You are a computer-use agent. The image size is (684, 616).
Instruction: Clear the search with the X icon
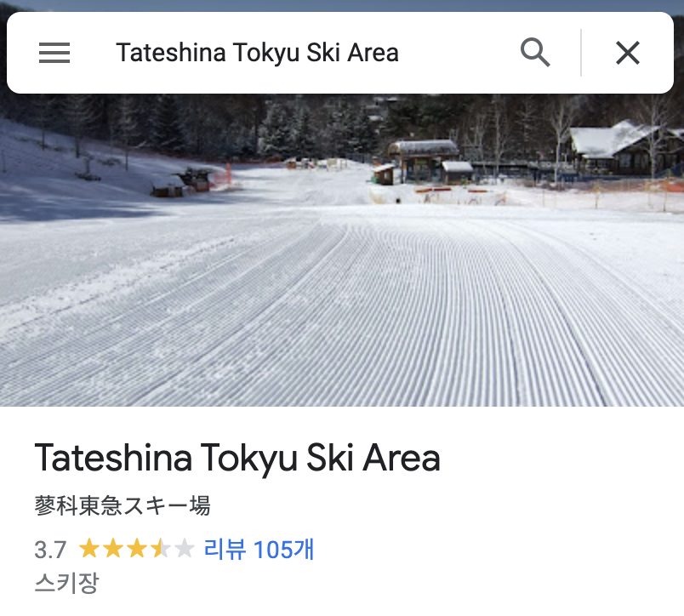(627, 53)
